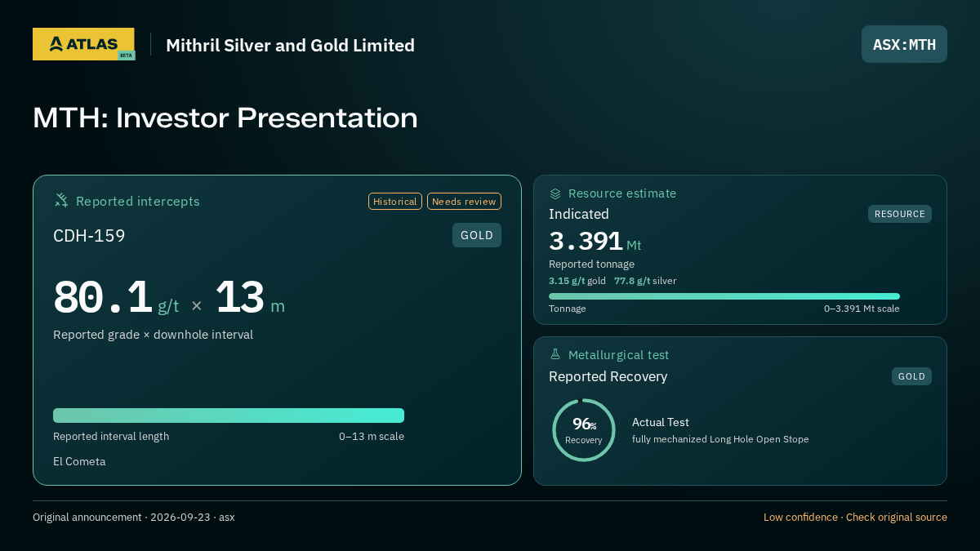980x551 pixels.
Task: Click the Actual Test label
Action: coord(661,422)
